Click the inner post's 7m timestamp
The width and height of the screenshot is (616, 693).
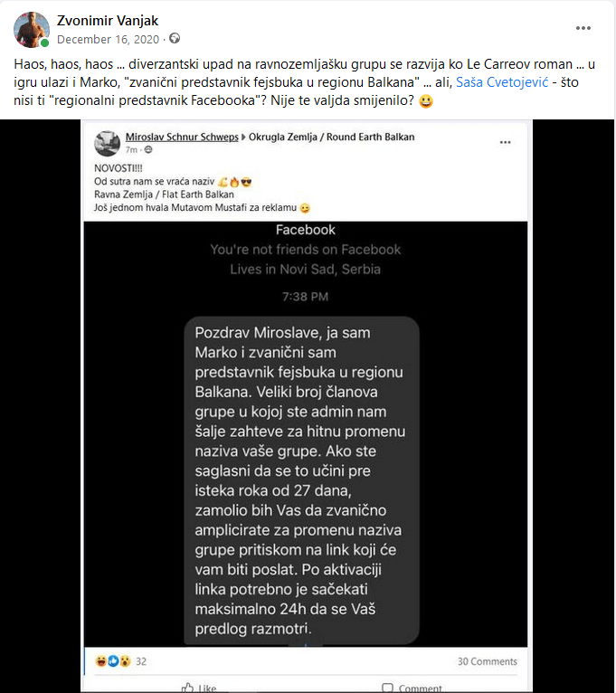(x=131, y=148)
